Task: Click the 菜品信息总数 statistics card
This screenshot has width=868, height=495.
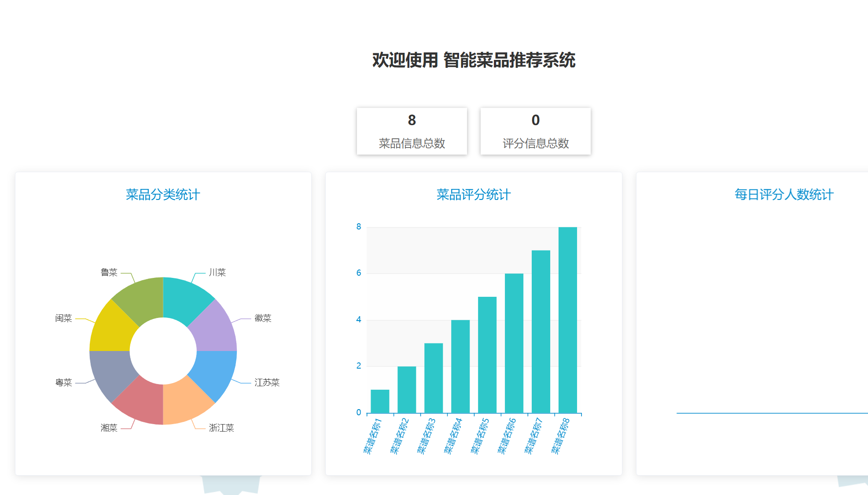Action: pyautogui.click(x=412, y=131)
